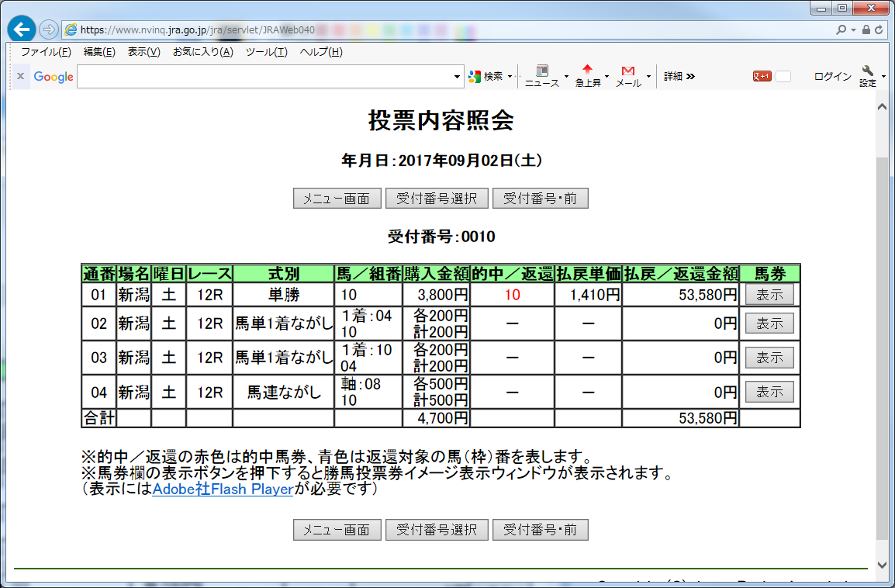The height and width of the screenshot is (588, 895).
Task: Click 表示 button for row 01 単勝
Action: [769, 295]
